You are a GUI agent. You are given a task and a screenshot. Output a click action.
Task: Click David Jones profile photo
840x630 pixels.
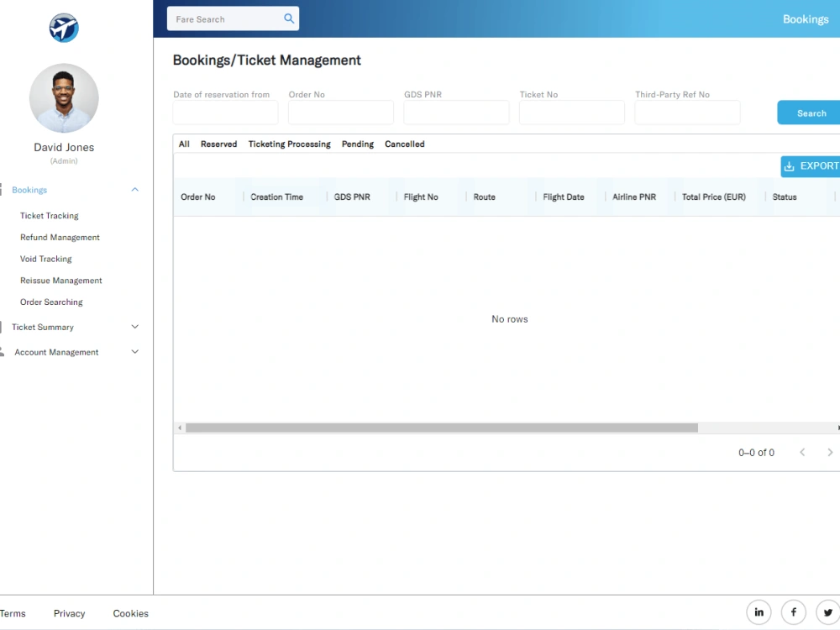tap(64, 98)
